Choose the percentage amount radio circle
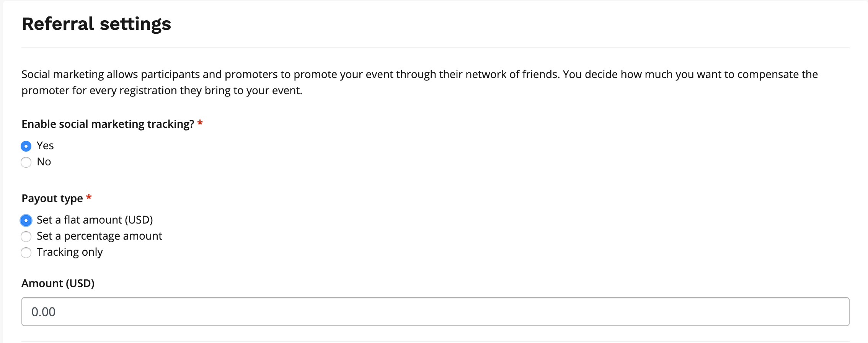This screenshot has height=343, width=868. [x=26, y=237]
